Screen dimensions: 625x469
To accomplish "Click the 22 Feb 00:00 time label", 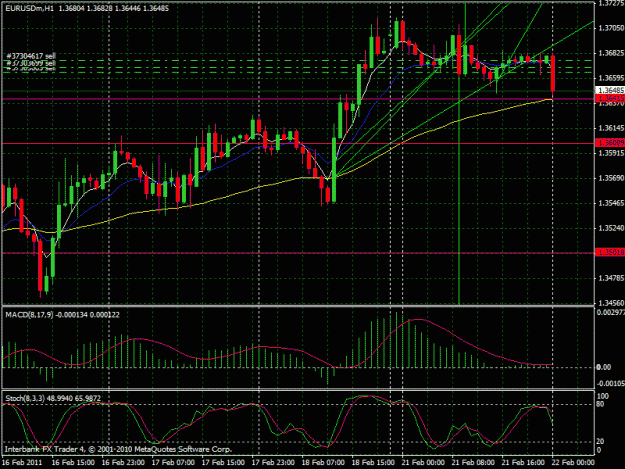I will (573, 463).
